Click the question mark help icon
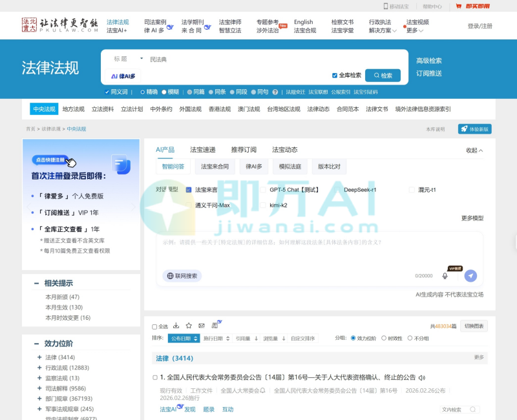Image resolution: width=517 pixels, height=420 pixels. [x=275, y=92]
